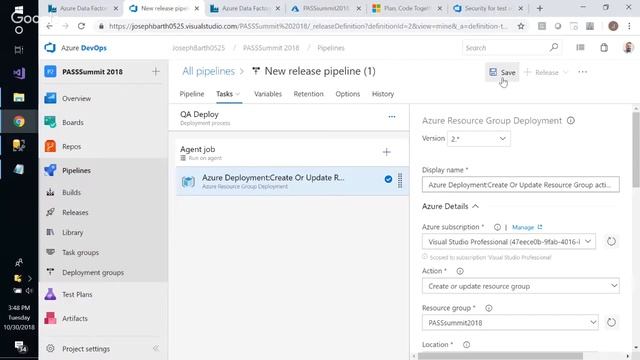
Task: Open the user profile avatar
Action: (628, 48)
